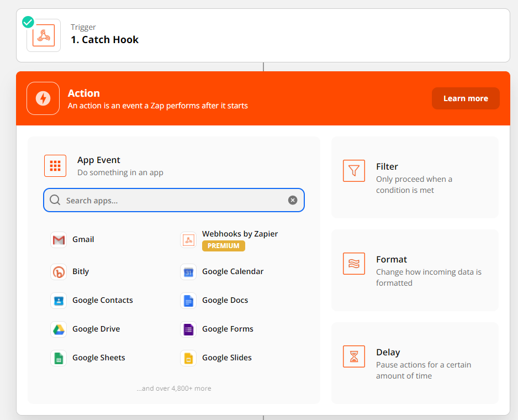Select the Google Drive icon
The width and height of the screenshot is (518, 420).
pos(59,329)
